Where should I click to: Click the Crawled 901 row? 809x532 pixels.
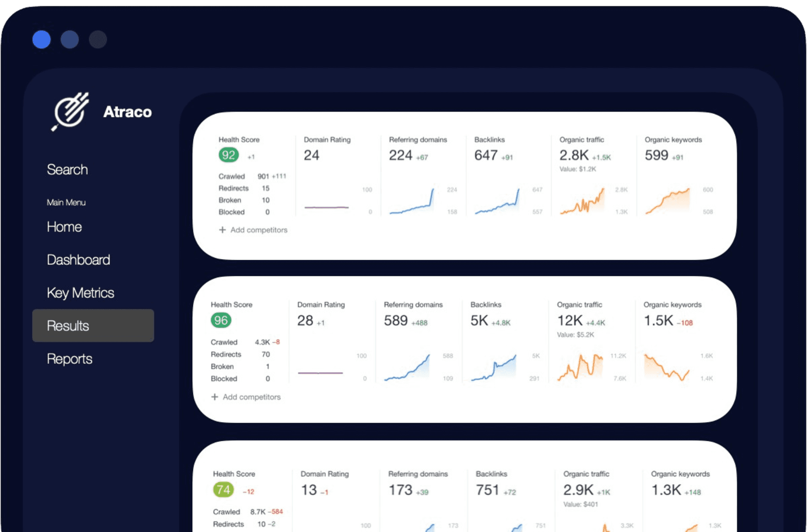click(x=252, y=177)
